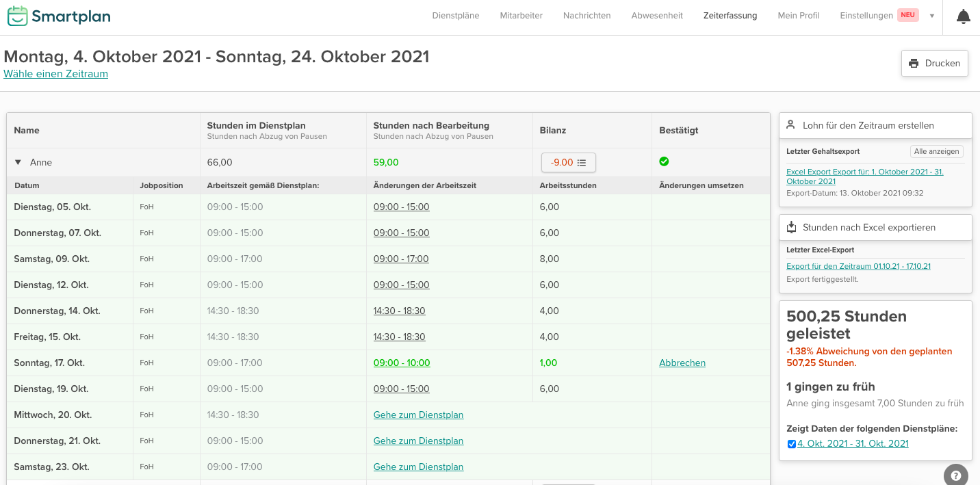980x485 pixels.
Task: Open the Nachrichten menu
Action: click(587, 16)
